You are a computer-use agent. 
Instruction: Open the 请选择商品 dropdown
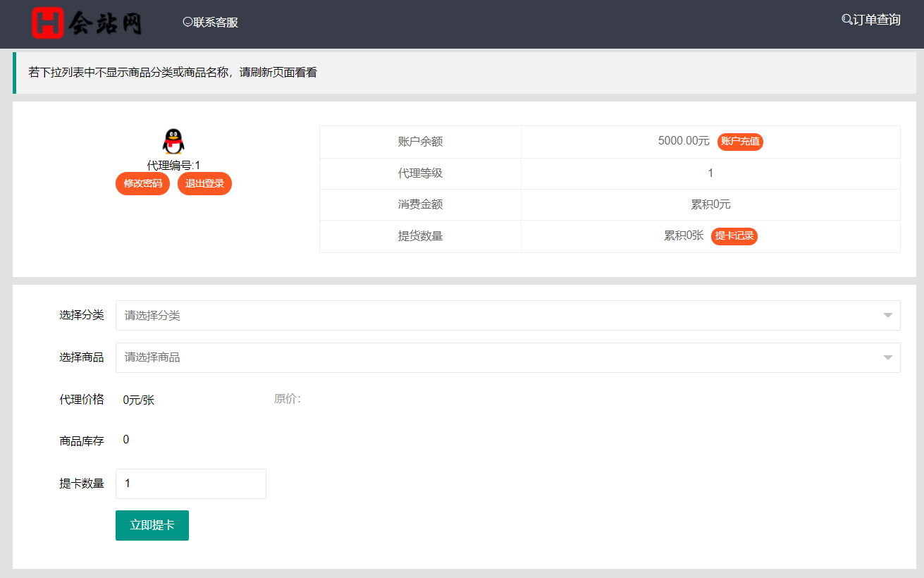(x=507, y=357)
